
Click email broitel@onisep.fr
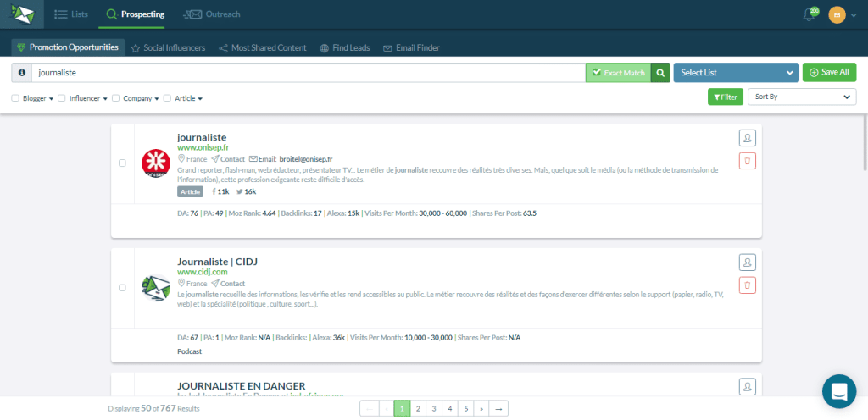point(305,159)
